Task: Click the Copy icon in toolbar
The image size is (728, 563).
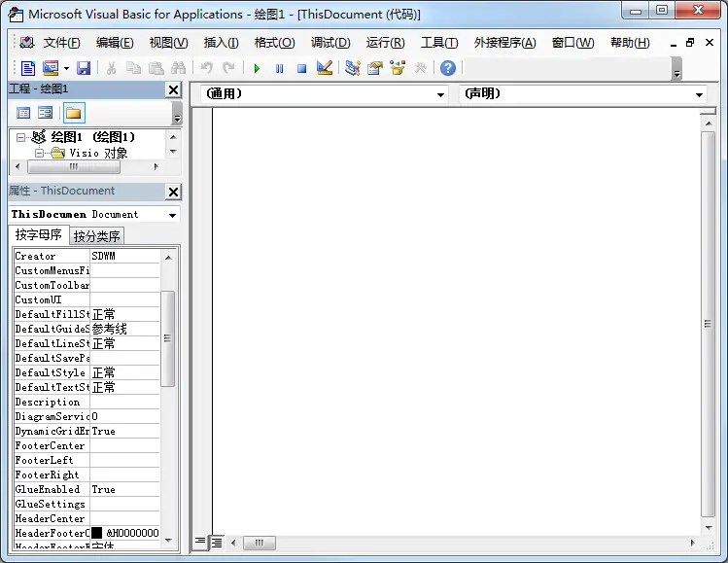Action: [134, 68]
